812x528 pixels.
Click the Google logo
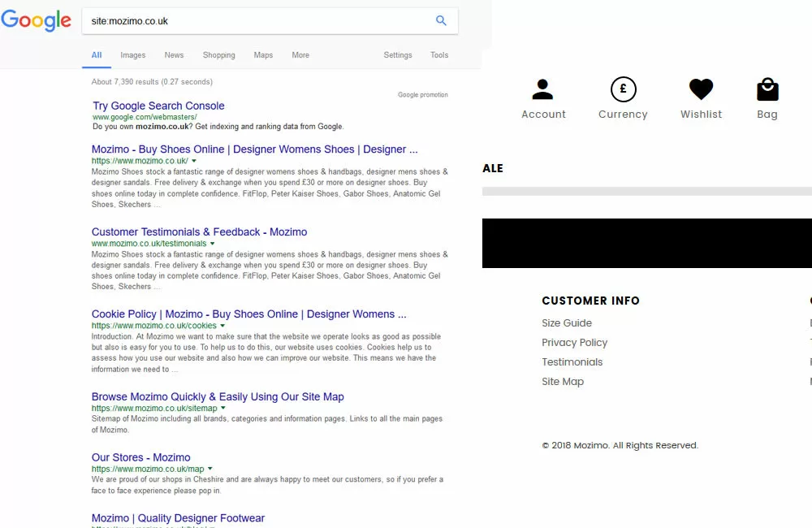pyautogui.click(x=37, y=20)
